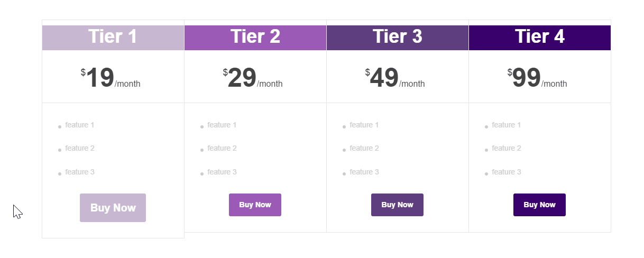This screenshot has width=644, height=258.
Task: Click feature 1 under Tier 3
Action: 364,125
